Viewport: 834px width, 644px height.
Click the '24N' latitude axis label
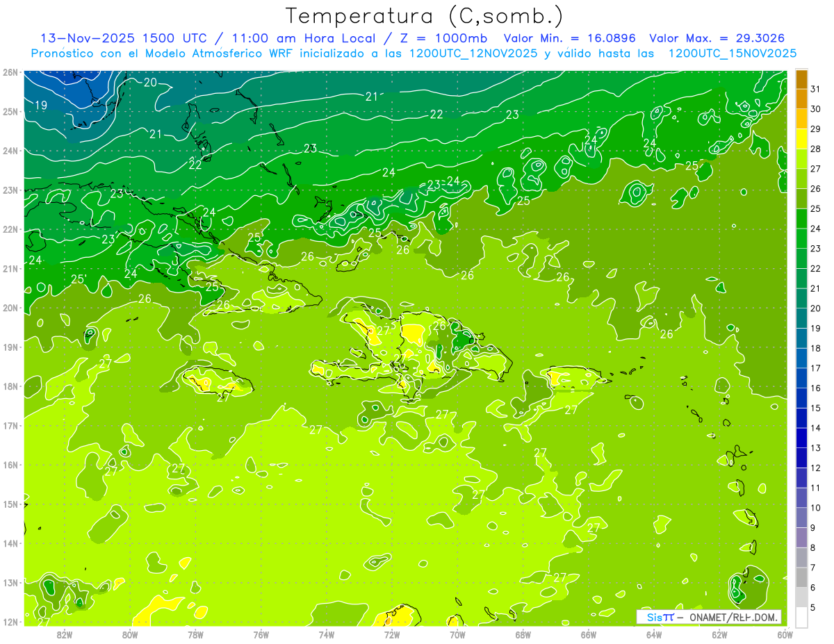[x=10, y=151]
